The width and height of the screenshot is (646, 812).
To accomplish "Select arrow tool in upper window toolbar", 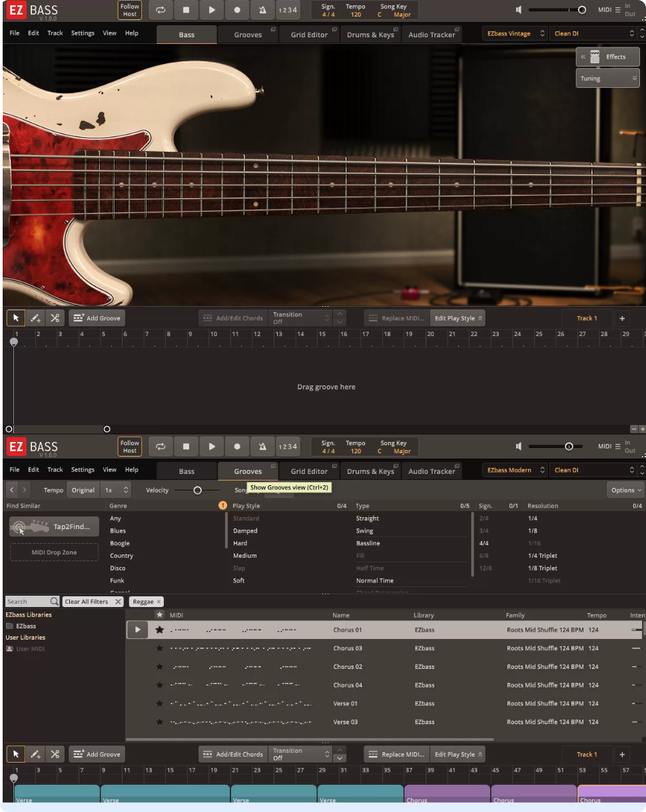I will (x=16, y=318).
